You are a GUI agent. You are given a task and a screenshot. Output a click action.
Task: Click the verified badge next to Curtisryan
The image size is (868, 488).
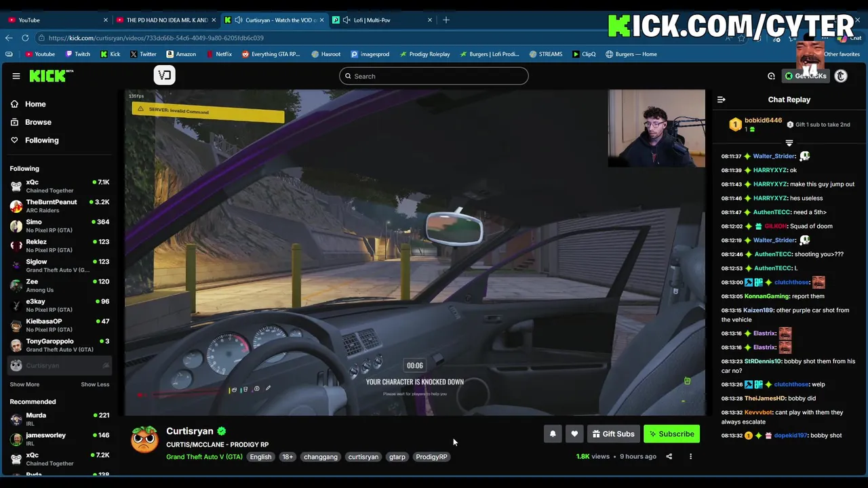click(x=222, y=431)
